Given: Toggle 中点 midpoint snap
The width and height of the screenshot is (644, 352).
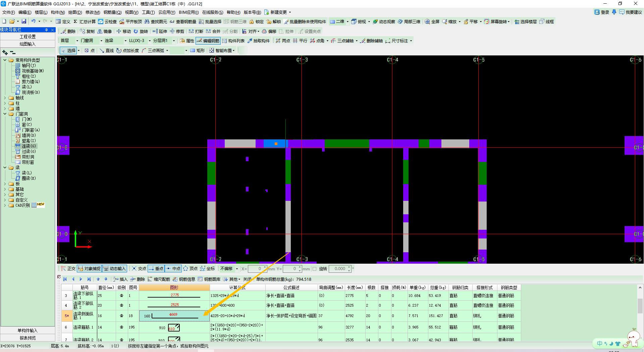Looking at the screenshot, I should (174, 268).
